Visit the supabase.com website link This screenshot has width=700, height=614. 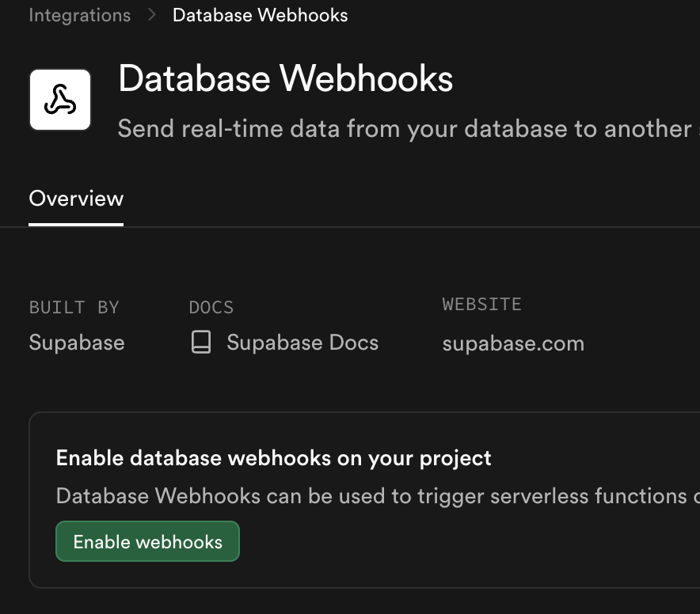(513, 343)
